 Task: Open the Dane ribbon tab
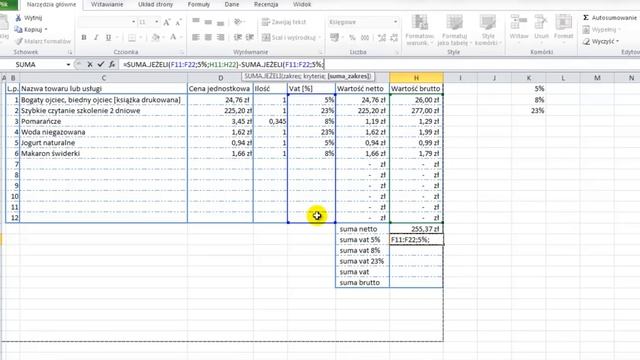click(232, 4)
